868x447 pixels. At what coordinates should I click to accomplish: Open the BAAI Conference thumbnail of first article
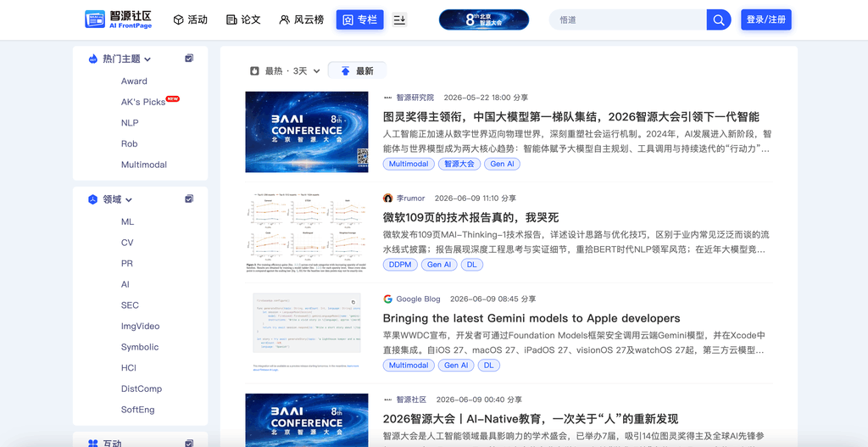pyautogui.click(x=307, y=131)
